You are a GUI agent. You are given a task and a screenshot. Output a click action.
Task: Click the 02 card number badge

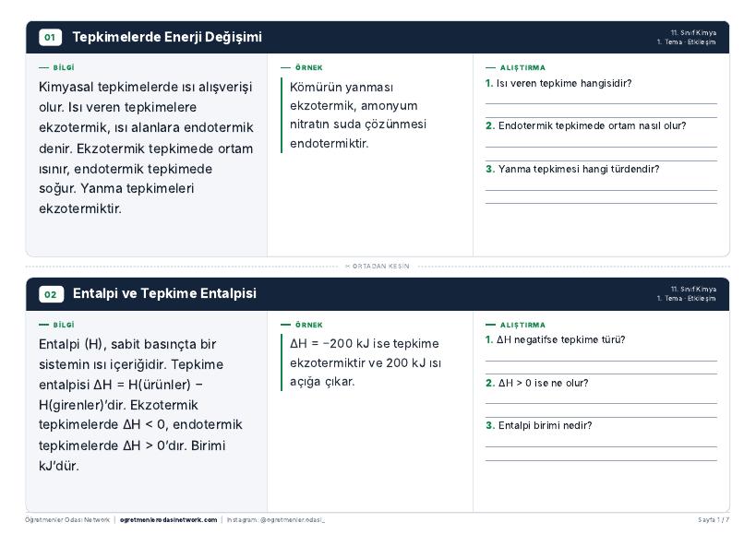51,294
